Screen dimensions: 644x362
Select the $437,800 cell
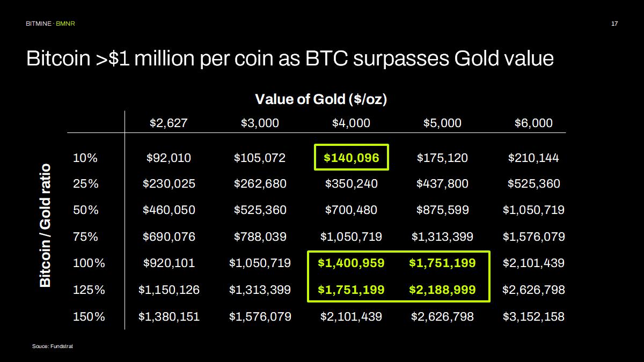442,183
